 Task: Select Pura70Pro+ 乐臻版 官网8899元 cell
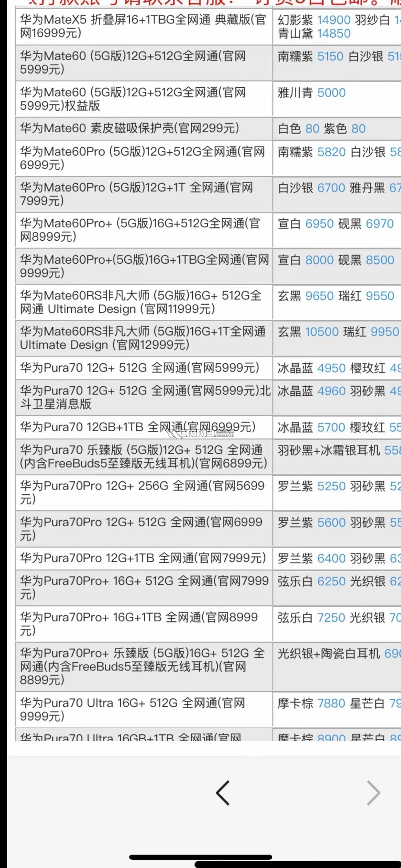pos(144,667)
